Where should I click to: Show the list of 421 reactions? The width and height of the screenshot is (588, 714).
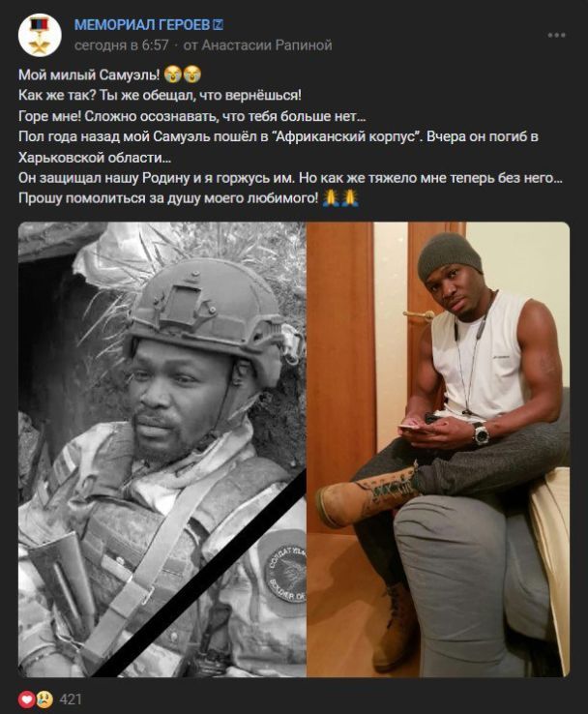point(71,699)
